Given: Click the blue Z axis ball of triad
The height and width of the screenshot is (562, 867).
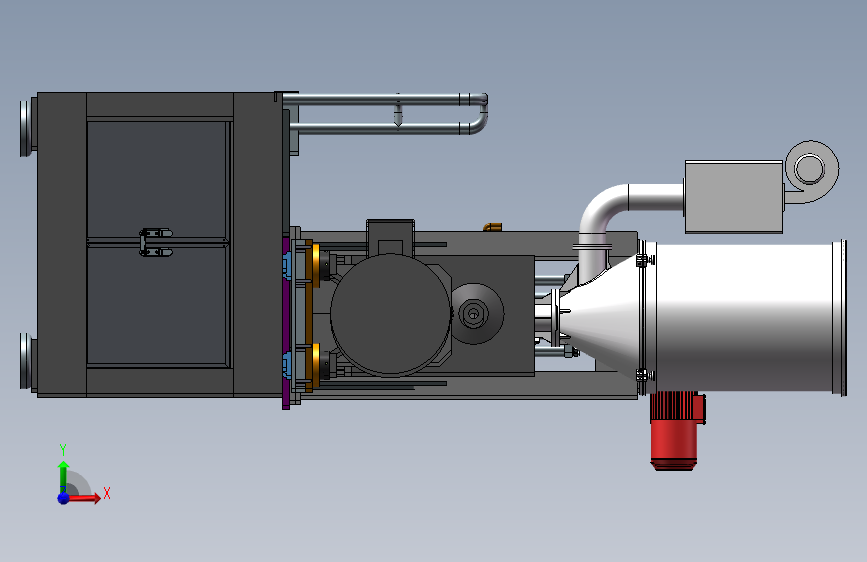Looking at the screenshot, I should (x=63, y=498).
